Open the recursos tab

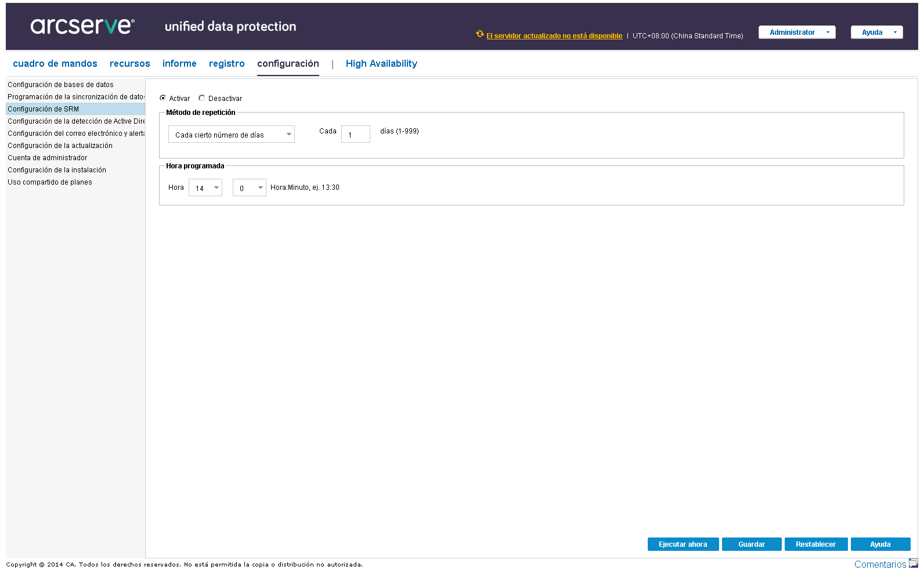(x=130, y=64)
